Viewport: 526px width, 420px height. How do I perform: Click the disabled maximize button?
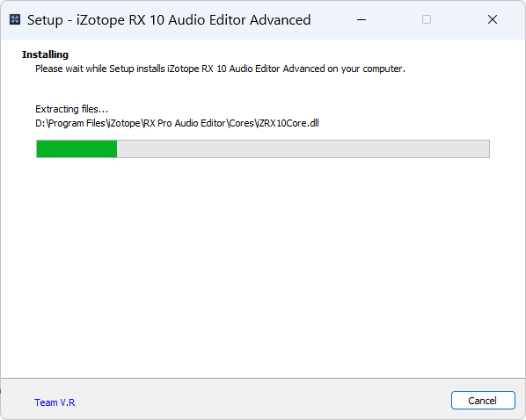coord(427,20)
